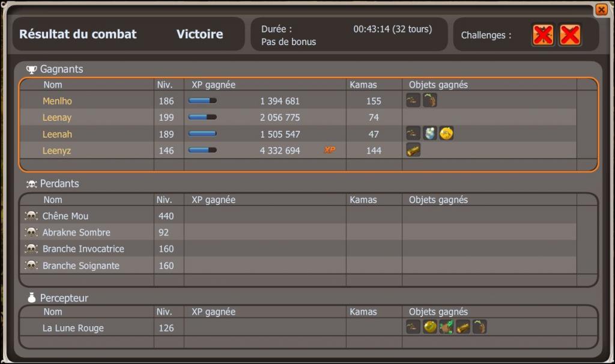The width and height of the screenshot is (615, 364).
Task: Click the Victoire result label
Action: coord(199,34)
